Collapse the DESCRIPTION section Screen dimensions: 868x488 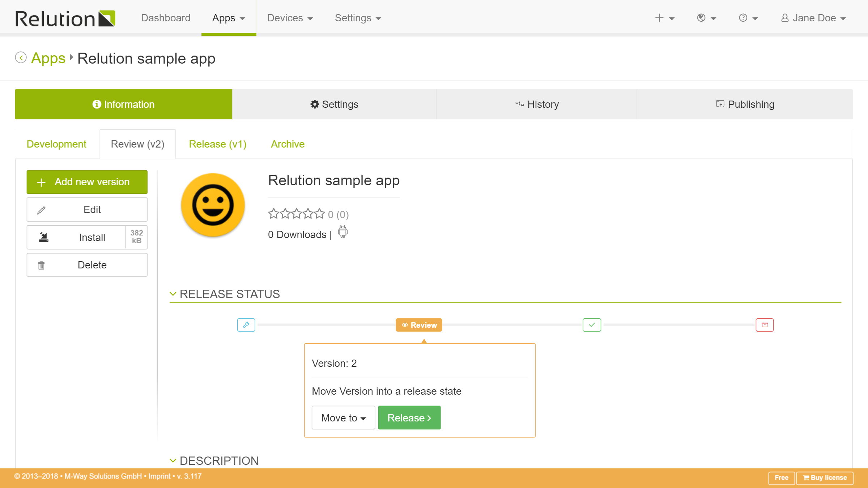(173, 461)
